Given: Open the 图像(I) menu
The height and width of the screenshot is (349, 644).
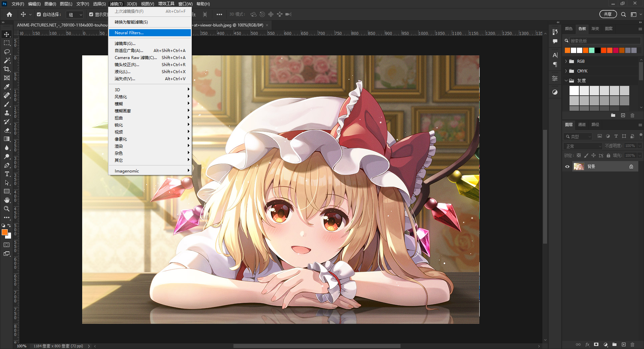Looking at the screenshot, I should tap(50, 4).
